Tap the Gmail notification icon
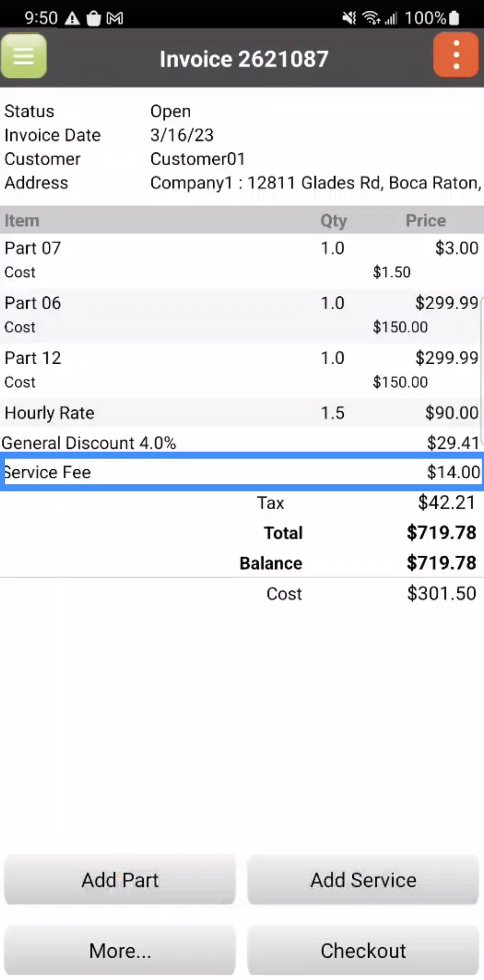484x980 pixels. (115, 18)
